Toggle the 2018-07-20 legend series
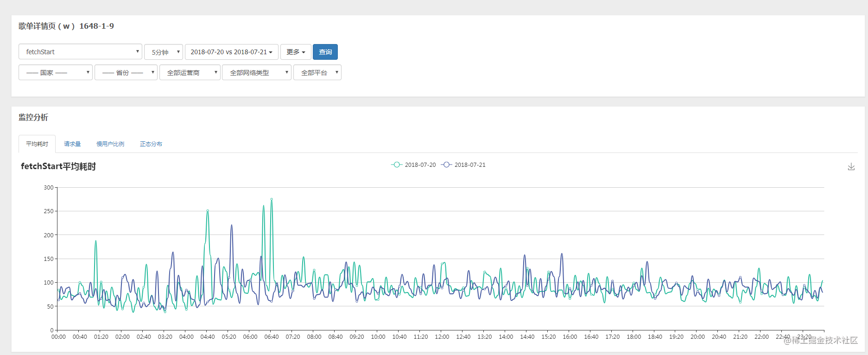 (x=413, y=165)
